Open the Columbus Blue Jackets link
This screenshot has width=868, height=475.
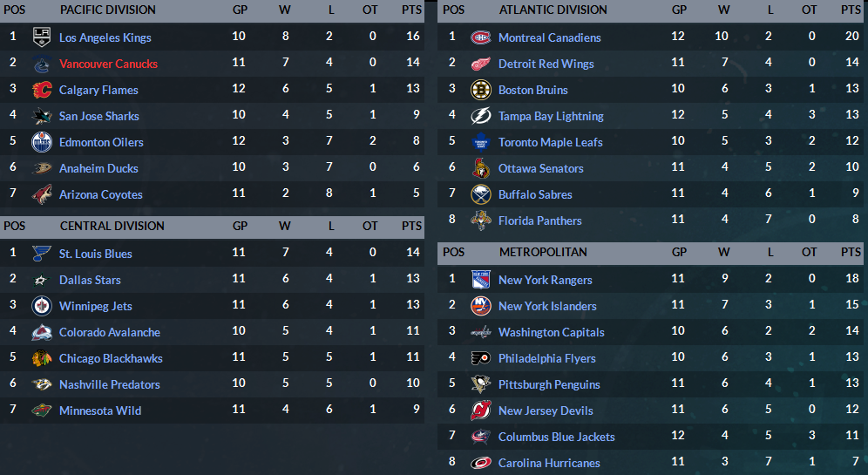pos(556,437)
